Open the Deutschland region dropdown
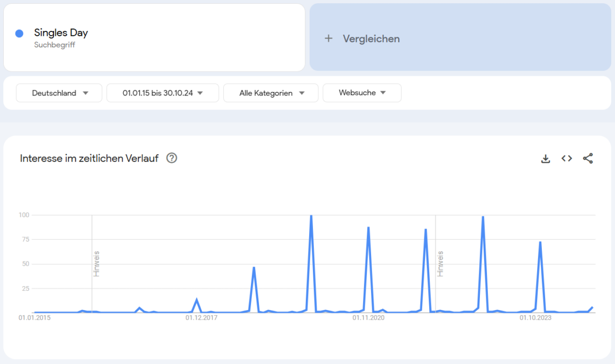 [59, 93]
